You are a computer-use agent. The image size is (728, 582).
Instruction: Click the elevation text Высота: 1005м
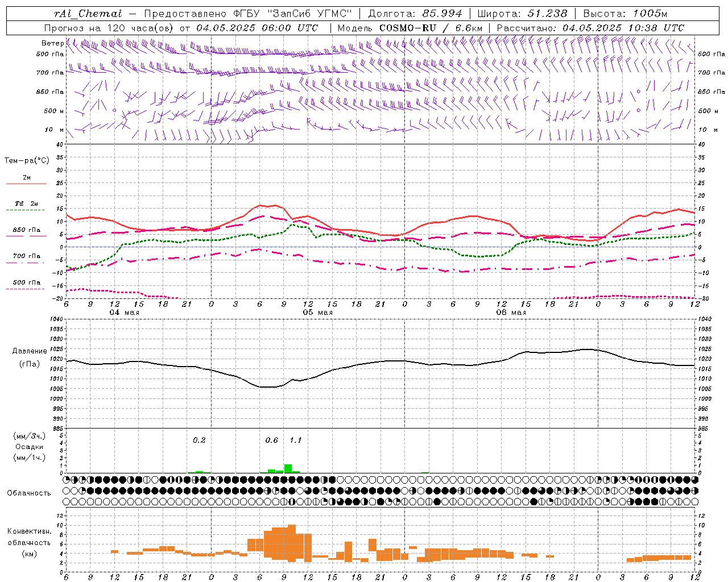(625, 14)
